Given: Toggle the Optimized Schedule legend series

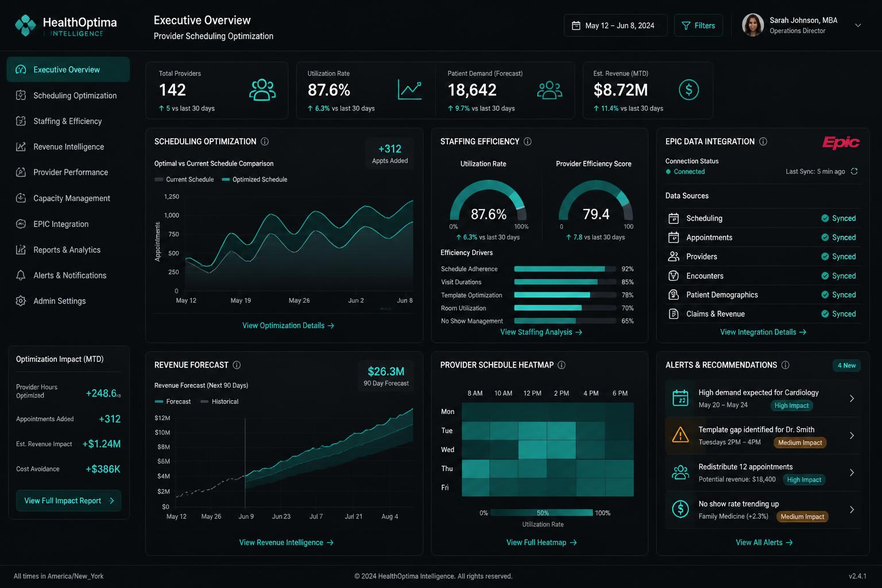Looking at the screenshot, I should [254, 179].
